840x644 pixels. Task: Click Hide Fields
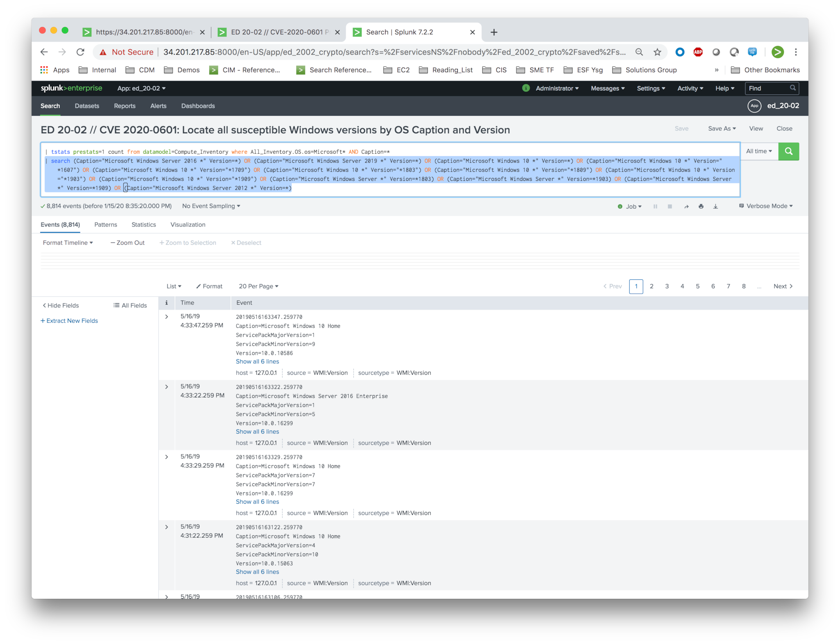coord(61,306)
